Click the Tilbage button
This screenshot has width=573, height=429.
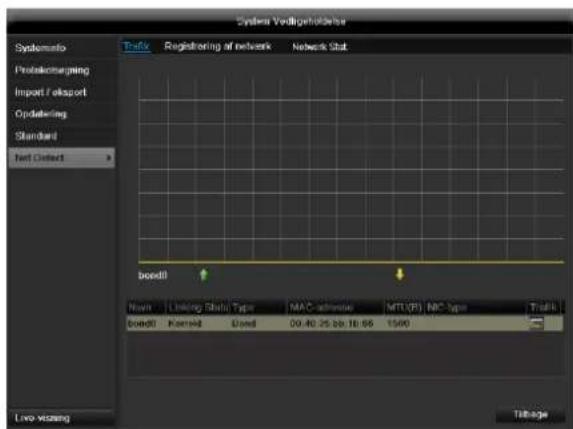(530, 414)
